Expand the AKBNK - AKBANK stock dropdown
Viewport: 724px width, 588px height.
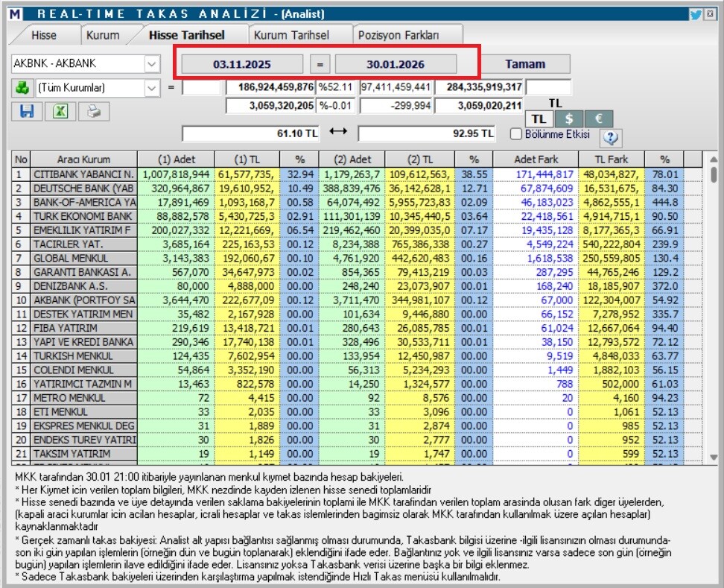(152, 64)
